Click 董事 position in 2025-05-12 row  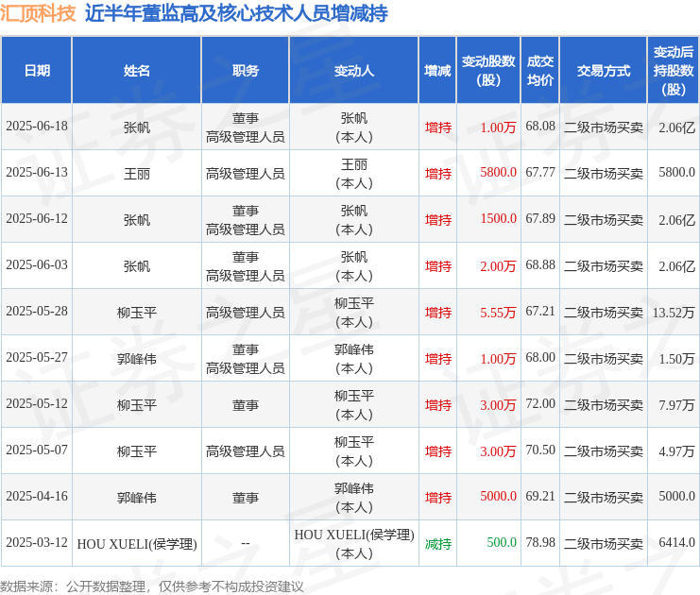pos(245,405)
